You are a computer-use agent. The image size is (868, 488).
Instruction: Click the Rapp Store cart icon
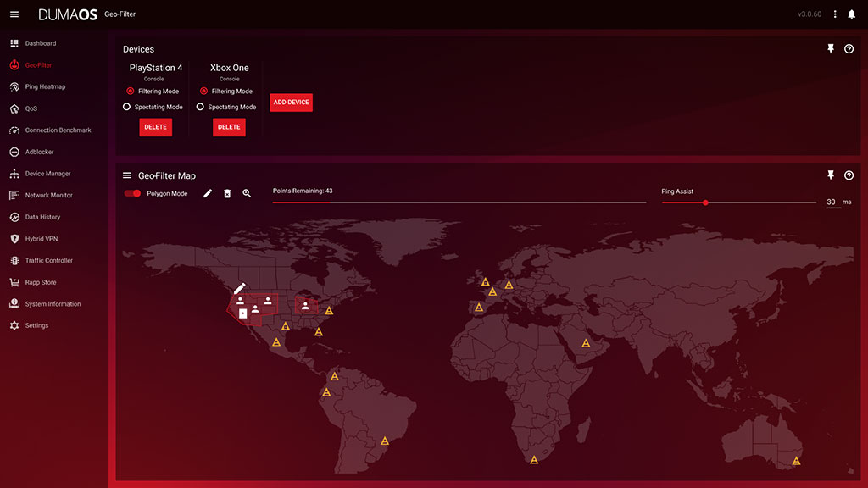click(14, 282)
